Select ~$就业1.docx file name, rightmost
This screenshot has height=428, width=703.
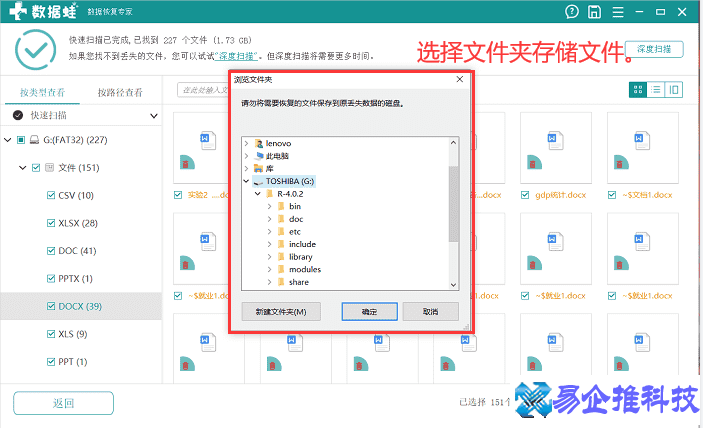pyautogui.click(x=647, y=296)
